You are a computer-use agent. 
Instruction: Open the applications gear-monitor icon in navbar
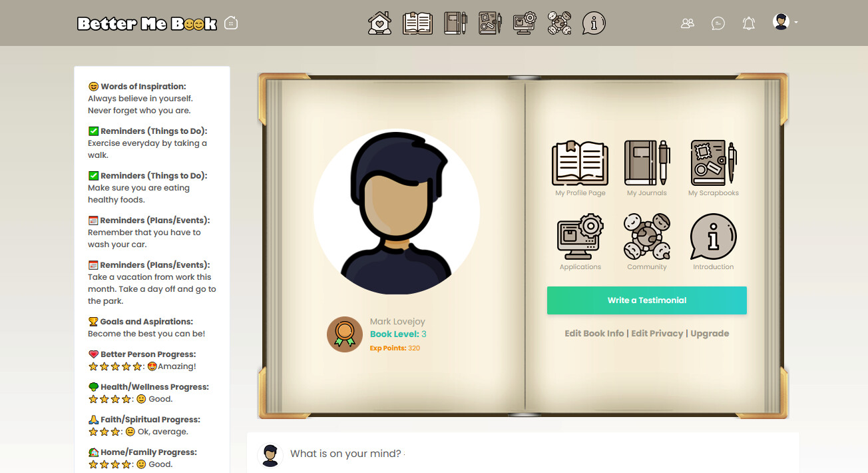pos(525,23)
